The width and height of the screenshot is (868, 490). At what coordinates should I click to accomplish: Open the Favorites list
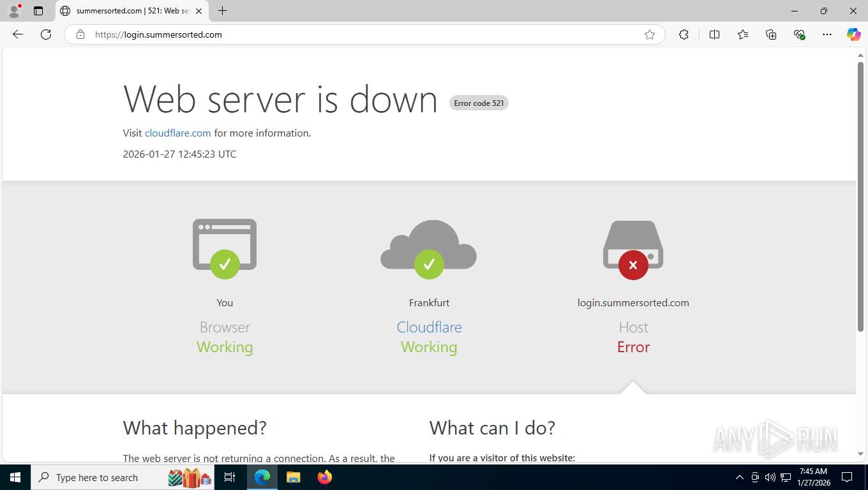pyautogui.click(x=743, y=34)
